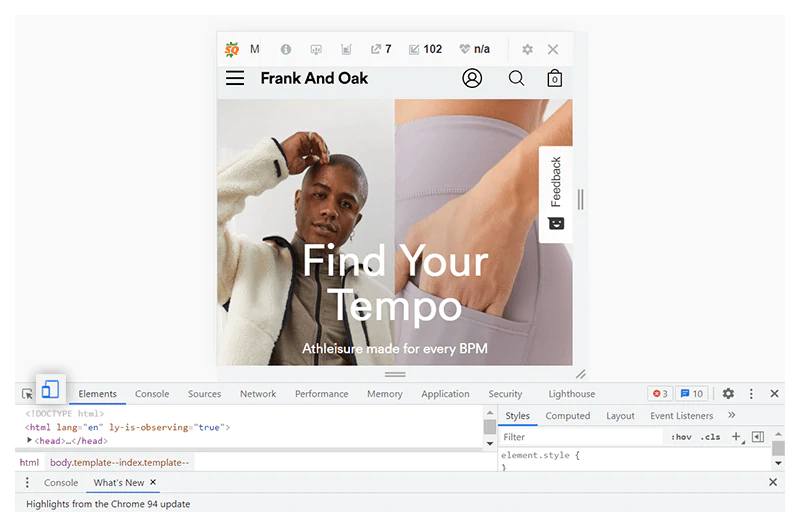Expand the head element node
800x527 pixels.
coord(30,441)
